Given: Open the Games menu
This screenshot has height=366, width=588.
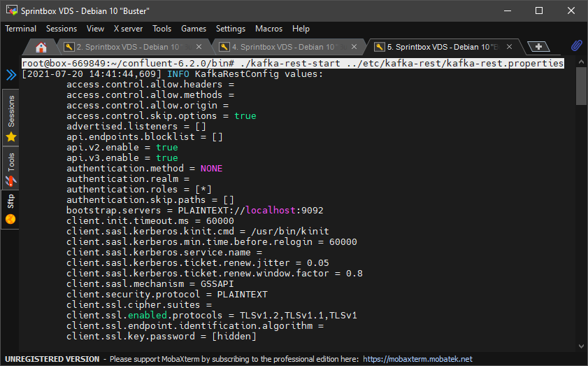Looking at the screenshot, I should (x=194, y=29).
